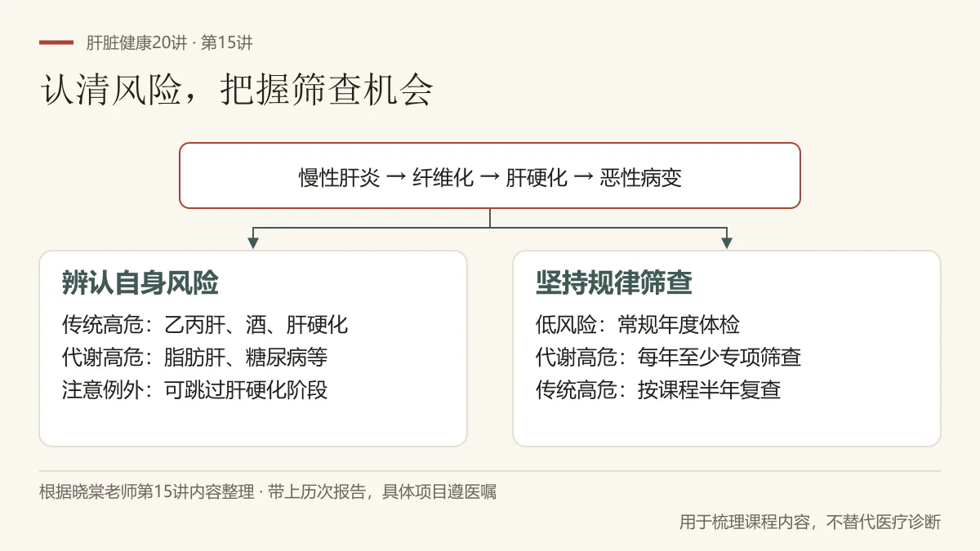The height and width of the screenshot is (551, 980).
Task: Click the red accent bar beside the header
Action: (x=56, y=42)
